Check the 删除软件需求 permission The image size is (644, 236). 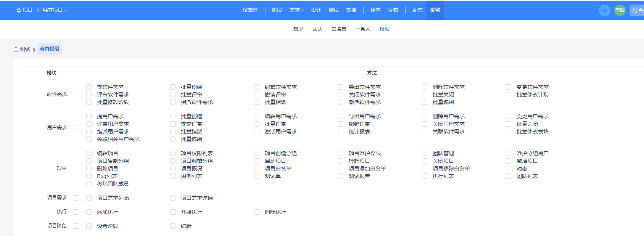pyautogui.click(x=425, y=87)
